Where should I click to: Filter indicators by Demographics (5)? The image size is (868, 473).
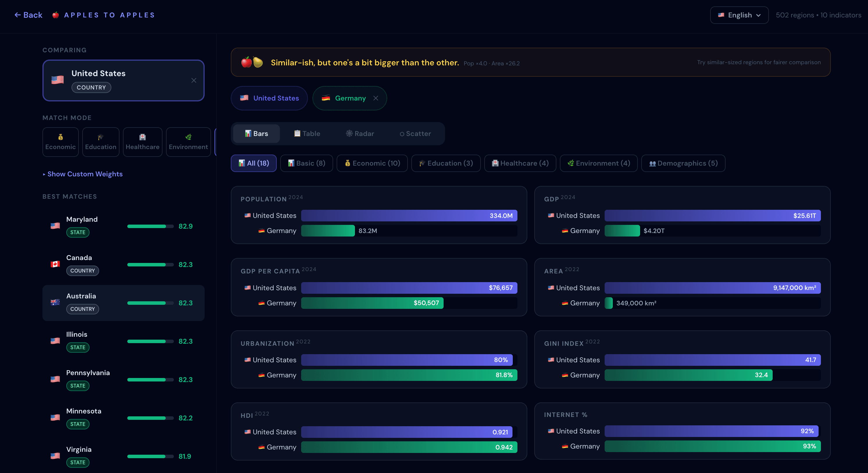click(683, 163)
